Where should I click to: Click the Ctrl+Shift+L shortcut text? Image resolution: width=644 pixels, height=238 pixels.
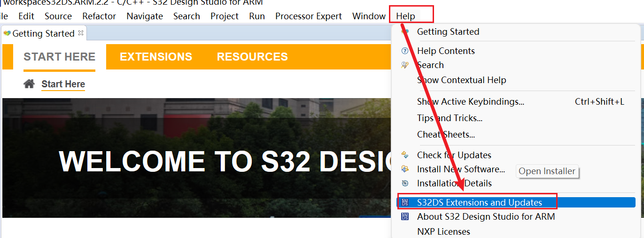pyautogui.click(x=599, y=101)
